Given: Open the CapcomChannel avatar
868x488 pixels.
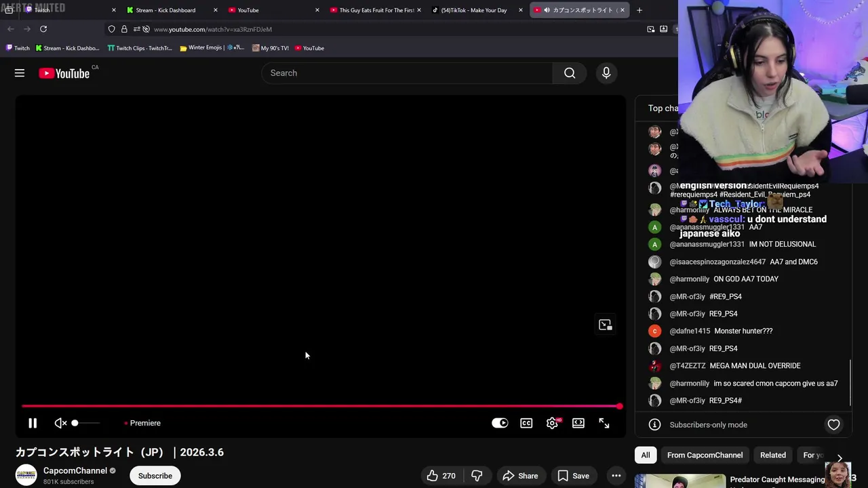Looking at the screenshot, I should click(26, 475).
